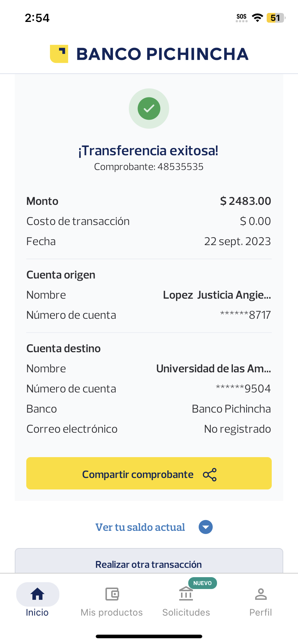Tap the NUEVO badge on Solicitudes
Screen dimensions: 298x644
point(202,583)
